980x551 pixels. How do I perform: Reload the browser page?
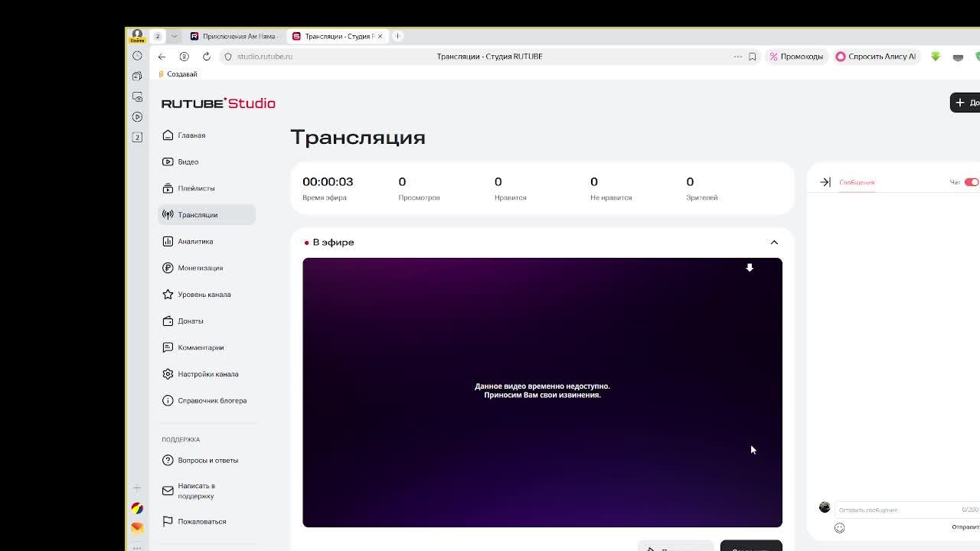tap(206, 57)
